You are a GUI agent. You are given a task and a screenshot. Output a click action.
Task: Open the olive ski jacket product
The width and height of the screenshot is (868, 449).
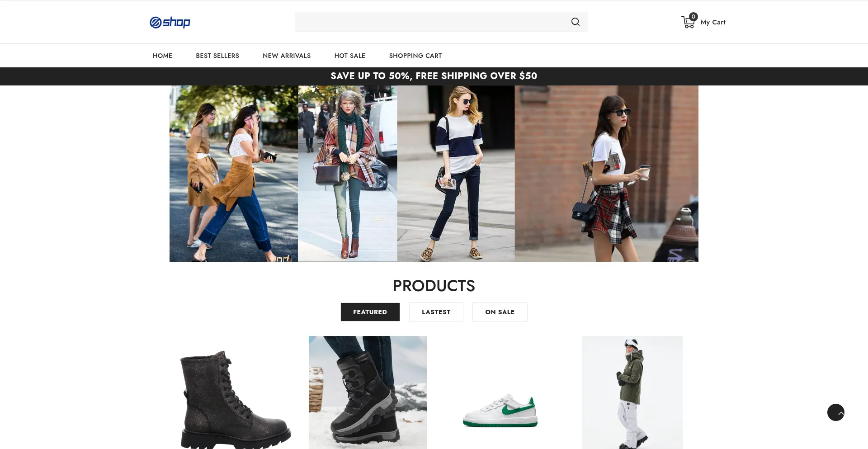632,392
